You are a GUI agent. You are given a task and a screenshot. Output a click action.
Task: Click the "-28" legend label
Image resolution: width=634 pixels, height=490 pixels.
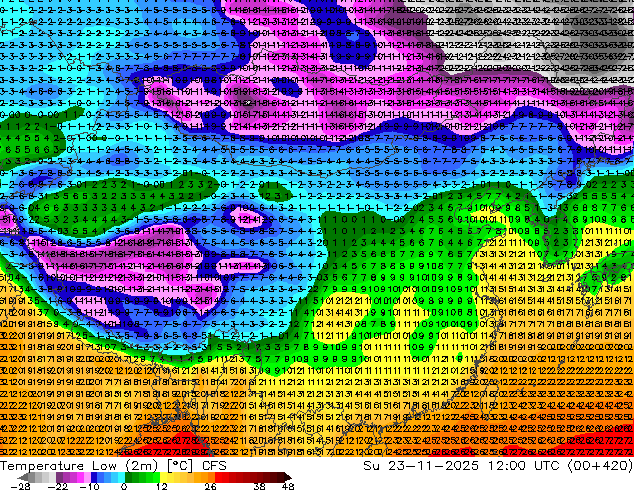20,486
